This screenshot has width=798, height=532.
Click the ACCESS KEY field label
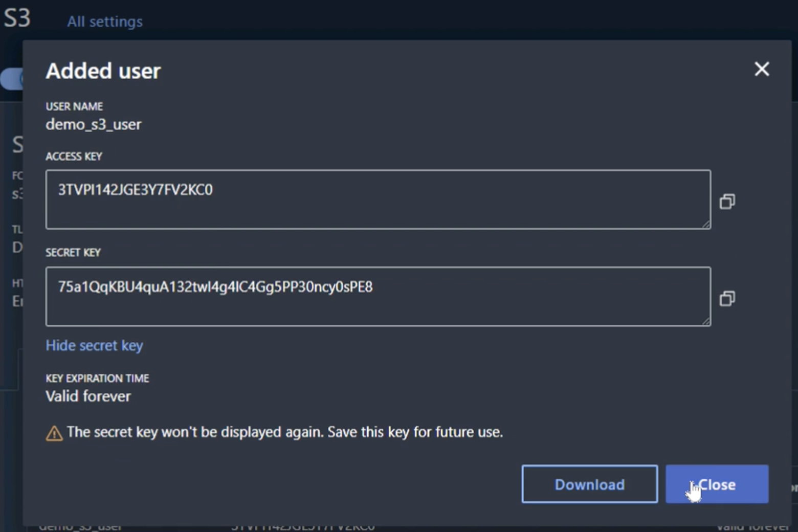pyautogui.click(x=74, y=157)
